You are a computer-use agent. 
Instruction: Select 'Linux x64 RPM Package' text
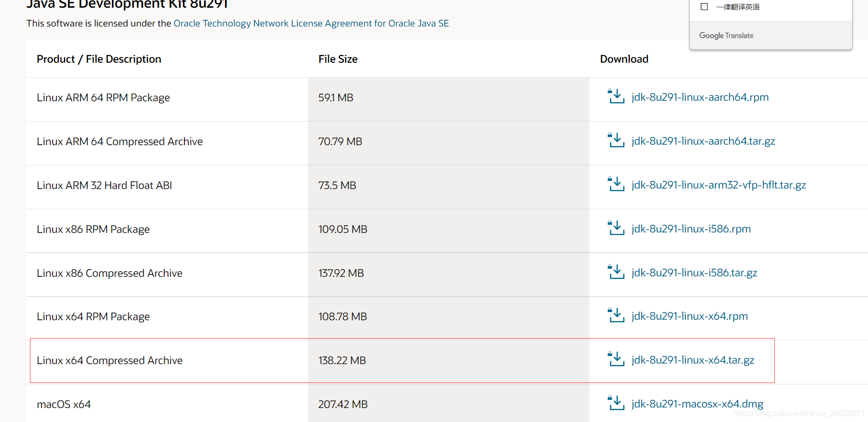[x=93, y=316]
